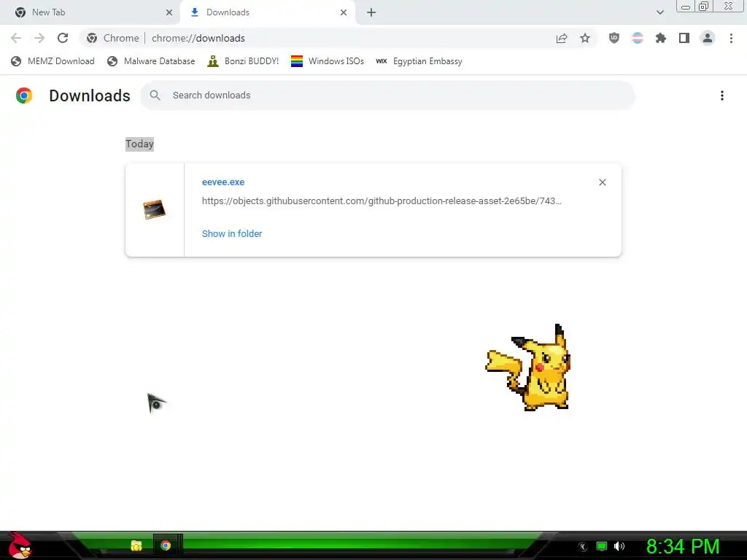Viewport: 747px width, 560px height.
Task: Click the Chrome security chip in address bar
Action: coord(113,38)
